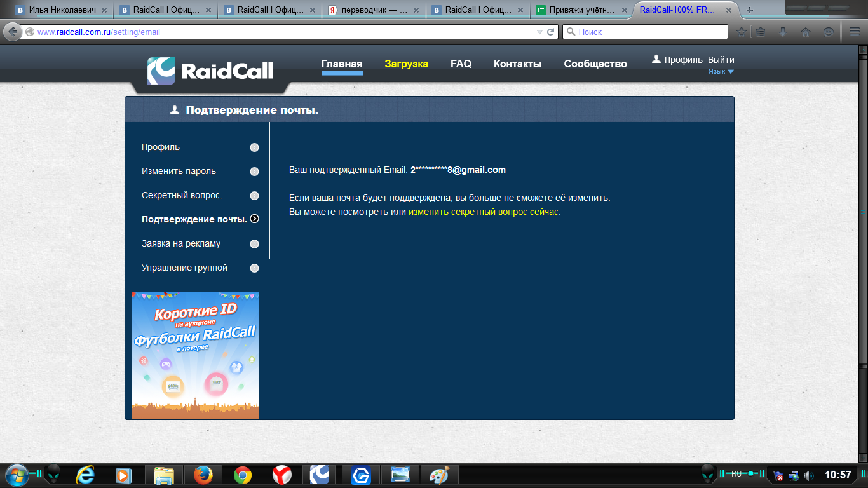Click the confirmed email 2**********8@gmail.com text

coord(458,170)
